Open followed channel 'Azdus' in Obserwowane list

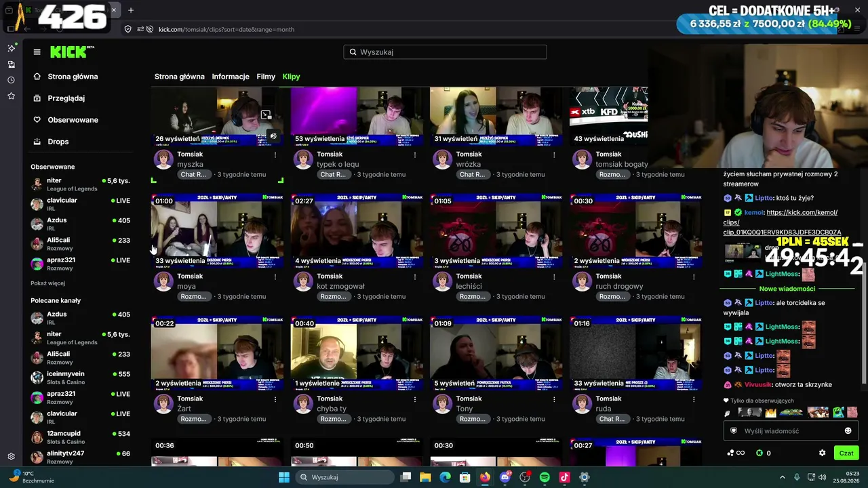point(80,224)
